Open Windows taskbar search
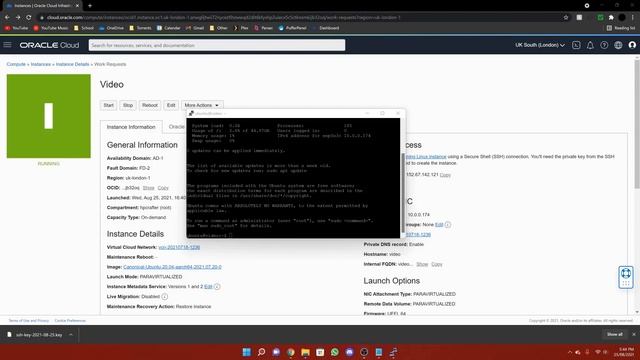 pyautogui.click(x=262, y=352)
